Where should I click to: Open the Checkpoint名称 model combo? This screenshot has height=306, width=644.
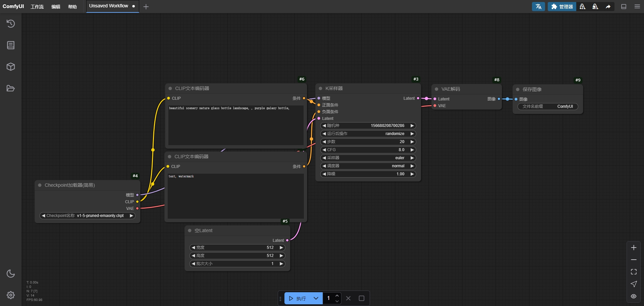[x=88, y=216]
